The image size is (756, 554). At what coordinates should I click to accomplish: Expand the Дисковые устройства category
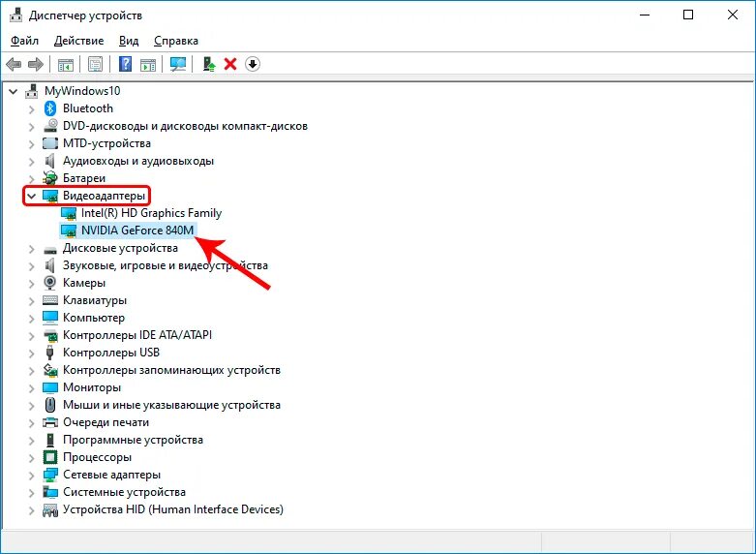pos(31,249)
